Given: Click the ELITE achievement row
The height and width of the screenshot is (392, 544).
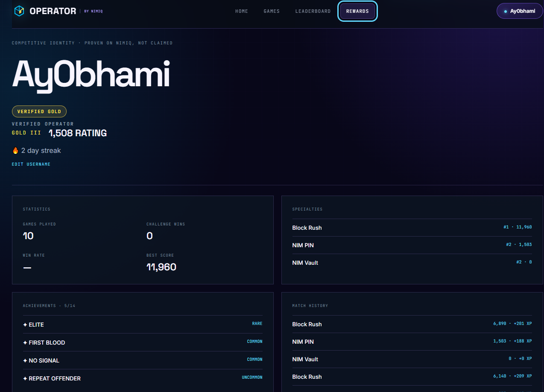Looking at the screenshot, I should [x=143, y=325].
